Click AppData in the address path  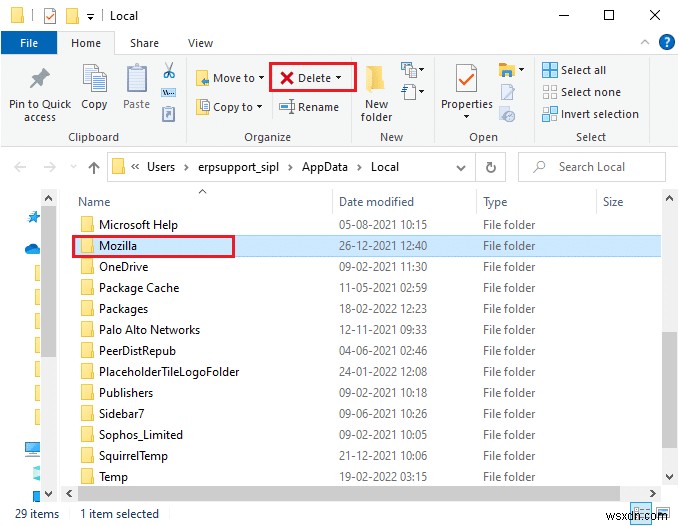pyautogui.click(x=325, y=167)
